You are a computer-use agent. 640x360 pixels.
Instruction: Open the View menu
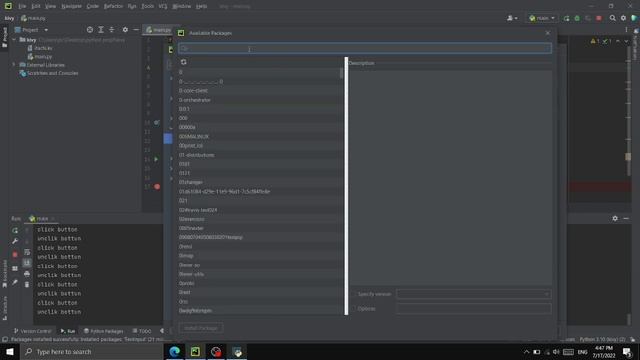click(x=50, y=6)
